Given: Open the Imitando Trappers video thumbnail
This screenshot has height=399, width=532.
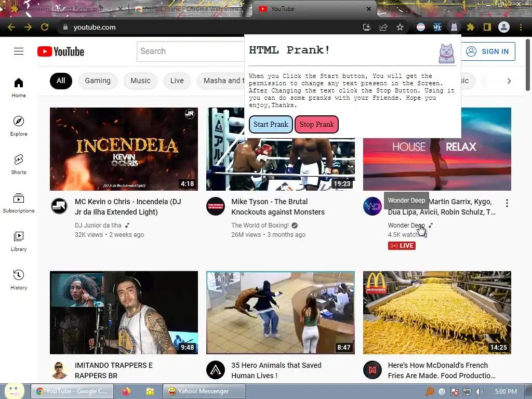Looking at the screenshot, I should (124, 312).
